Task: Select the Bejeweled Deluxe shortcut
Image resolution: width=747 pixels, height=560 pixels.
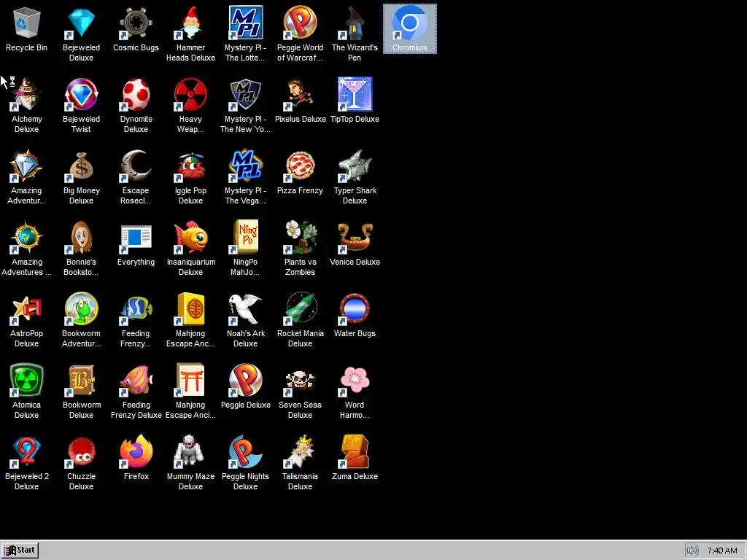Action: click(82, 23)
